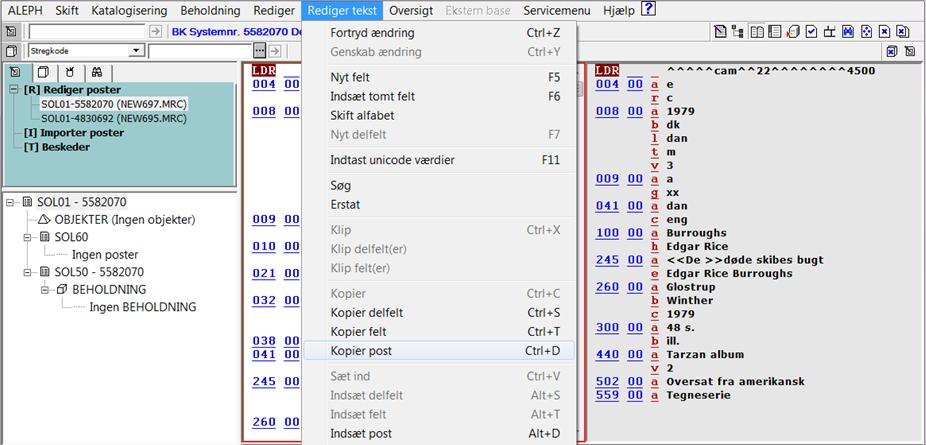Select the items (book) tab icon
This screenshot has height=445, width=926.
point(42,72)
